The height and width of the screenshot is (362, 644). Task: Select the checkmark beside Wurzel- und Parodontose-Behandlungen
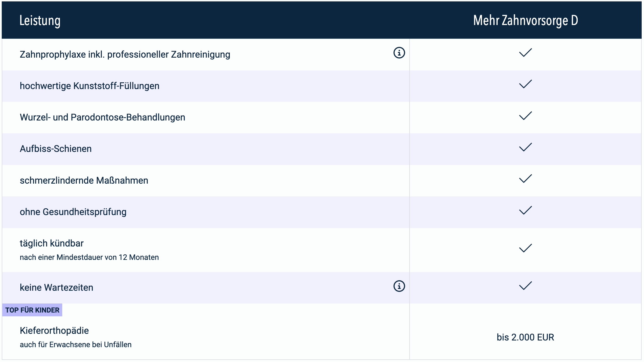point(525,116)
